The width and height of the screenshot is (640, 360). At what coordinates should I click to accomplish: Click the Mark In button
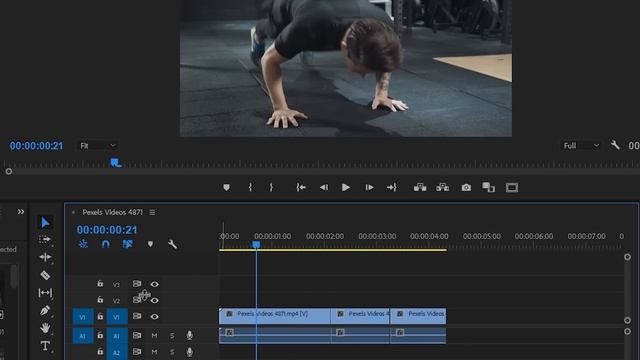pyautogui.click(x=250, y=187)
